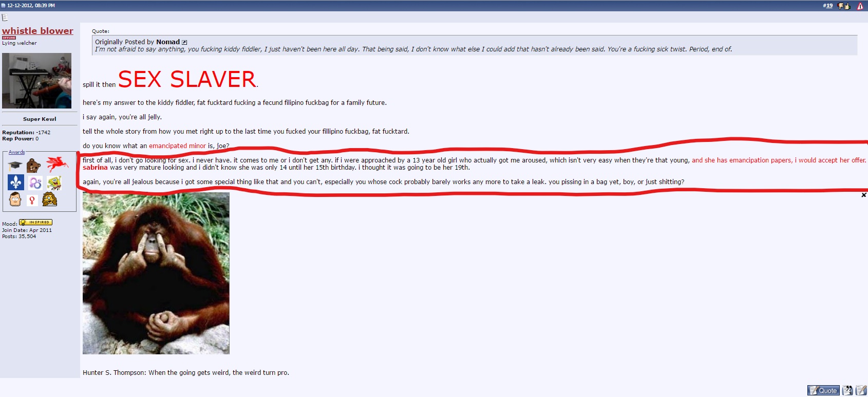Click the post status icon below timestamp
The width and height of the screenshot is (868, 397).
pos(5,17)
